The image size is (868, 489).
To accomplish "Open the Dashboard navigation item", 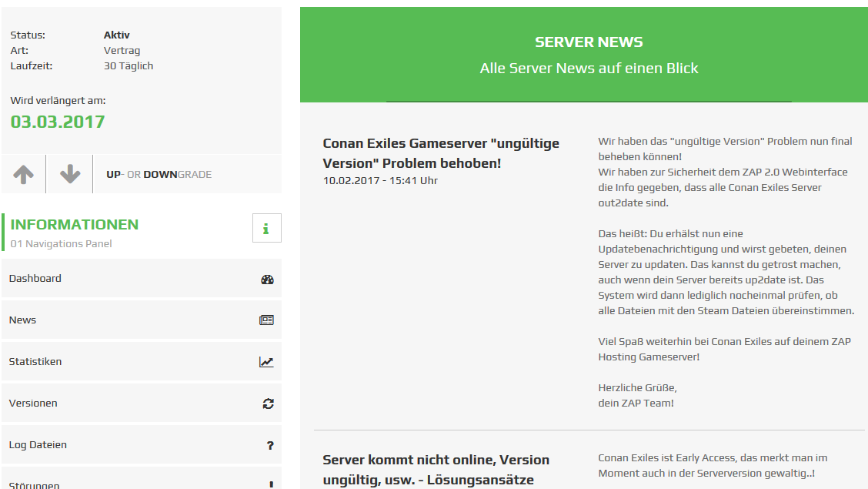I will coord(35,279).
